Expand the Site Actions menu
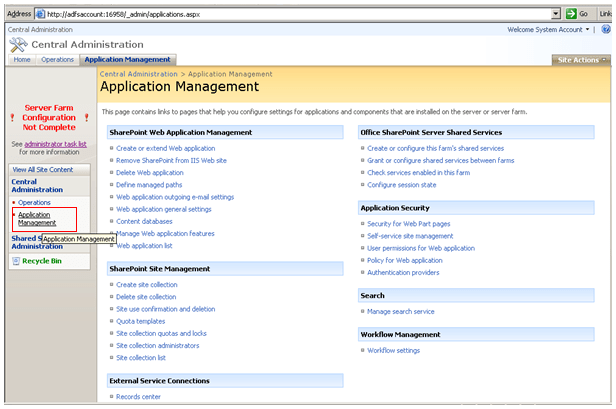Viewport: 616px width, 409px height. click(579, 60)
